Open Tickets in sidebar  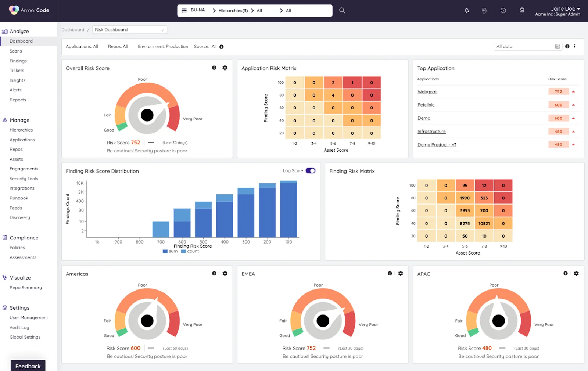tap(17, 71)
